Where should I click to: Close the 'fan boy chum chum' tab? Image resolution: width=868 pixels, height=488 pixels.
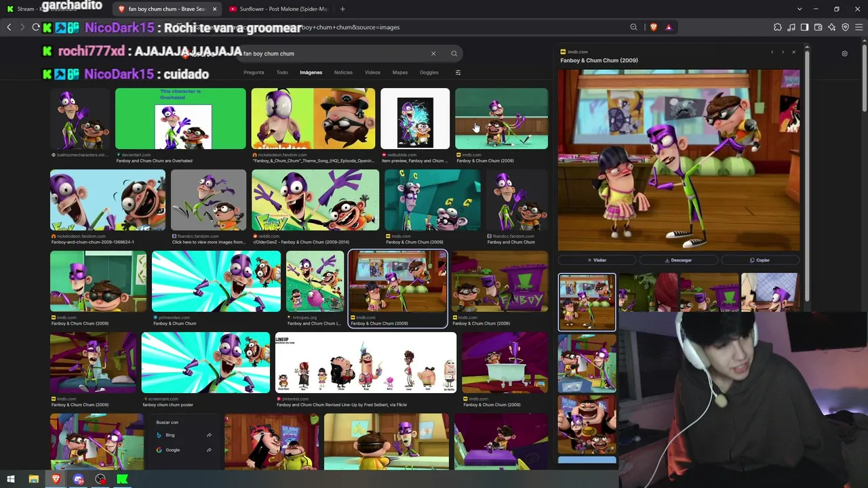pos(214,9)
